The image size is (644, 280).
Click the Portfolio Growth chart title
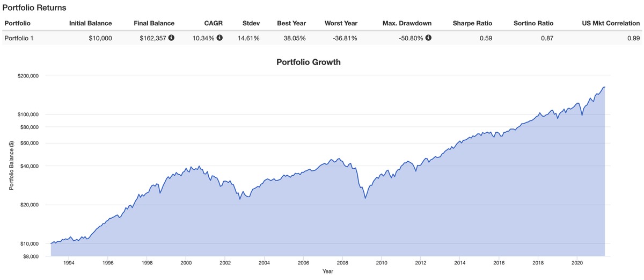(308, 62)
